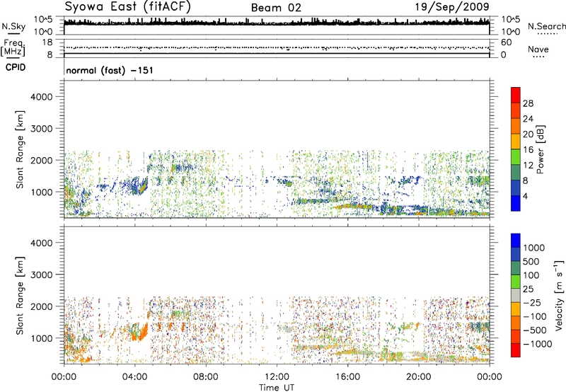Click the "60" tick on the Nave axis
The image size is (566, 392).
[x=506, y=42]
